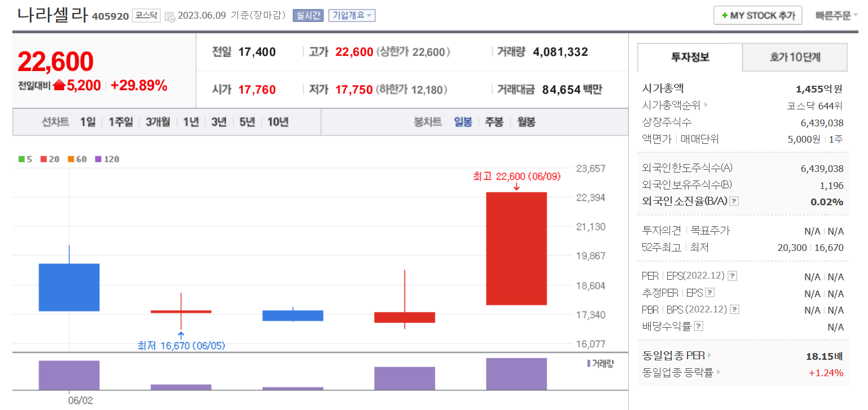The width and height of the screenshot is (868, 410).
Task: Select the 10년 line chart period
Action: click(x=278, y=122)
